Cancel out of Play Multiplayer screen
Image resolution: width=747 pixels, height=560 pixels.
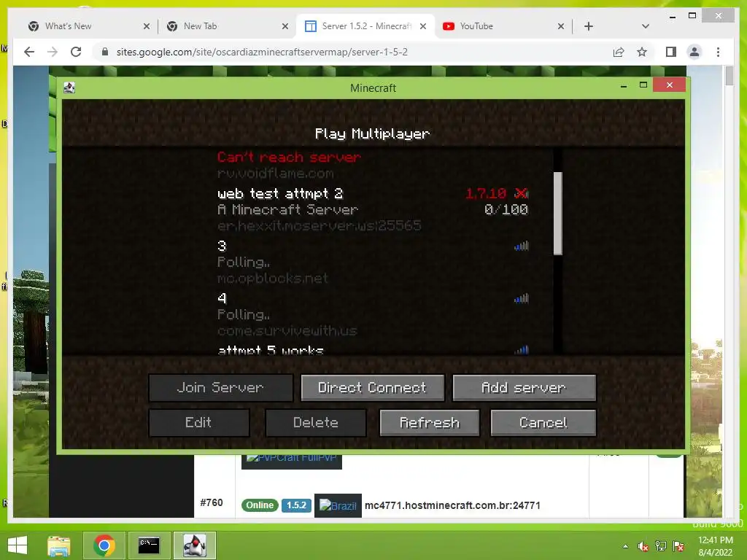[543, 422]
